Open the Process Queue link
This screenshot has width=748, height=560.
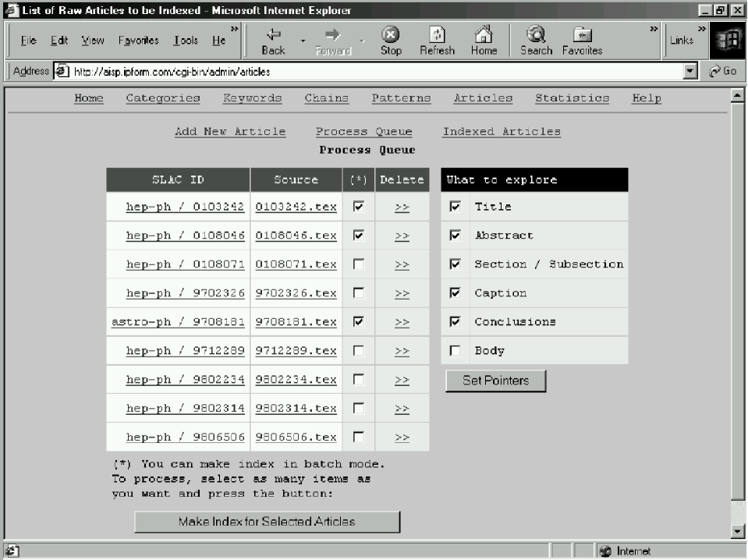364,132
